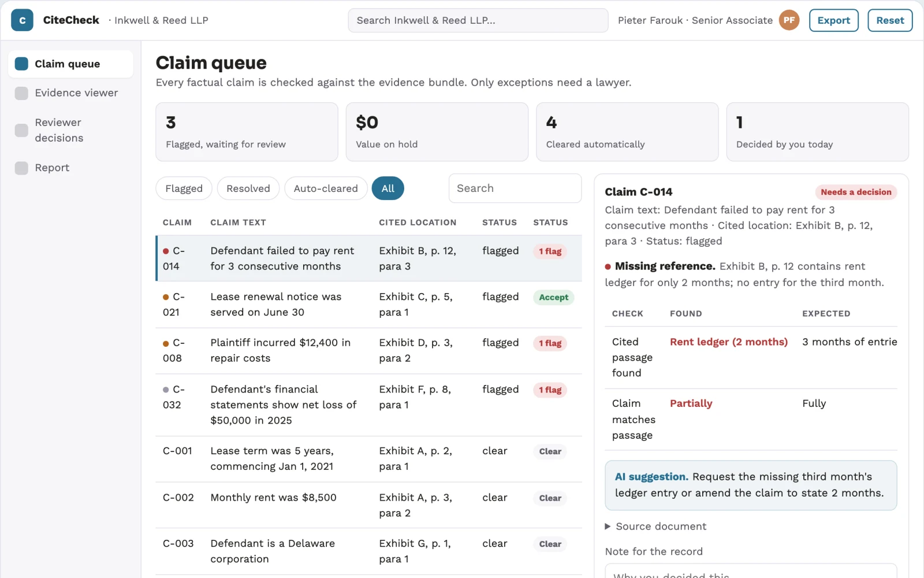Screen dimensions: 924x578
Task: Select the Claim queue sidebar icon
Action: [x=21, y=64]
